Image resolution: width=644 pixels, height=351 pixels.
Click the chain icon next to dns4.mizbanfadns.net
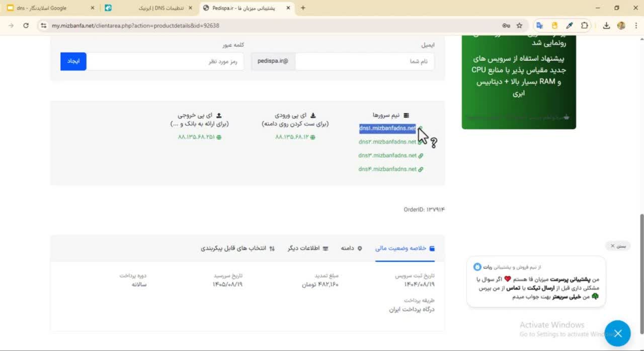(x=421, y=169)
